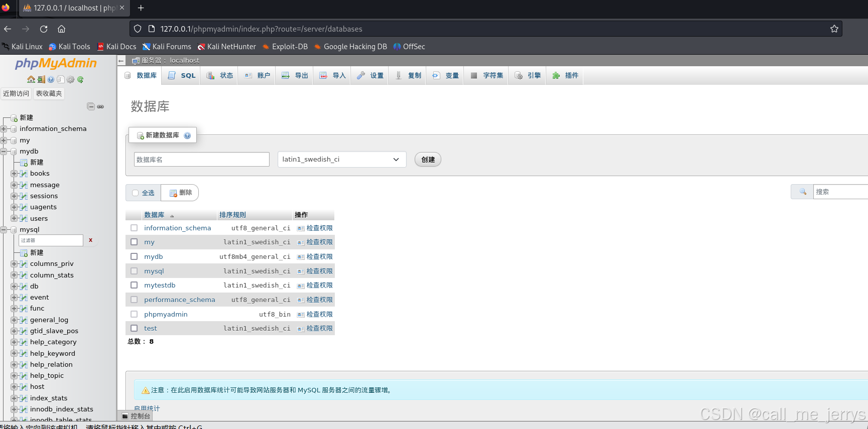Click the link-with-main-panel chain icon
This screenshot has height=429, width=868.
(100, 106)
